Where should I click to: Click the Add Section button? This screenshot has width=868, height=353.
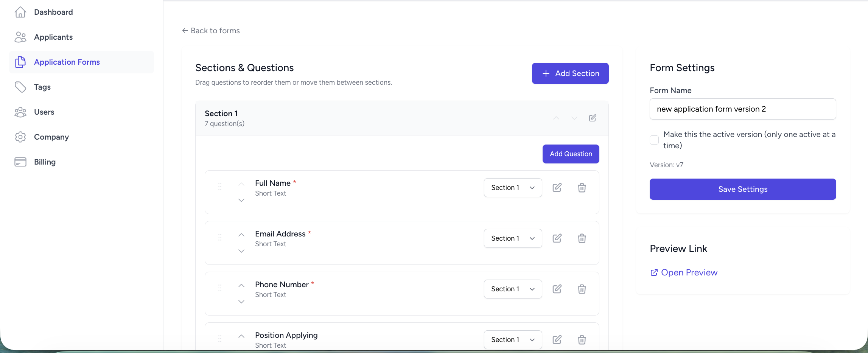tap(570, 73)
